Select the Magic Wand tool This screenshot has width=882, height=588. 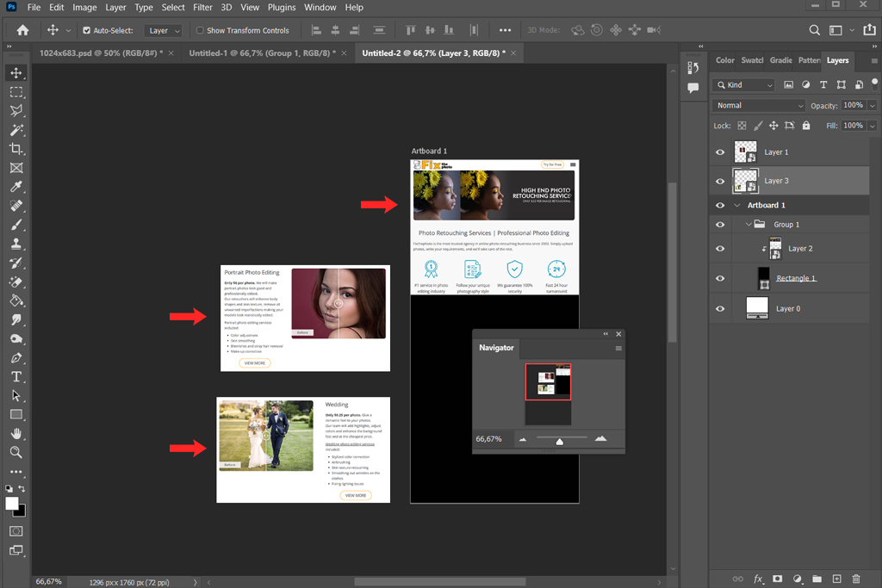(x=16, y=130)
